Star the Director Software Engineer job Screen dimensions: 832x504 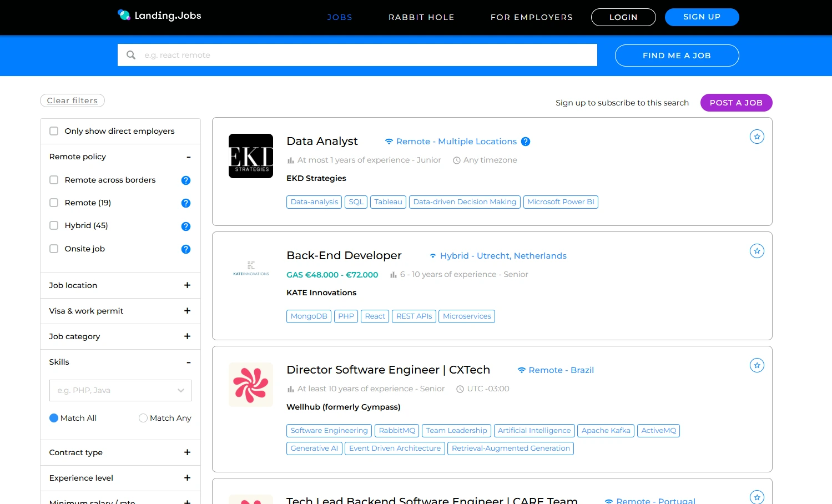pos(757,365)
